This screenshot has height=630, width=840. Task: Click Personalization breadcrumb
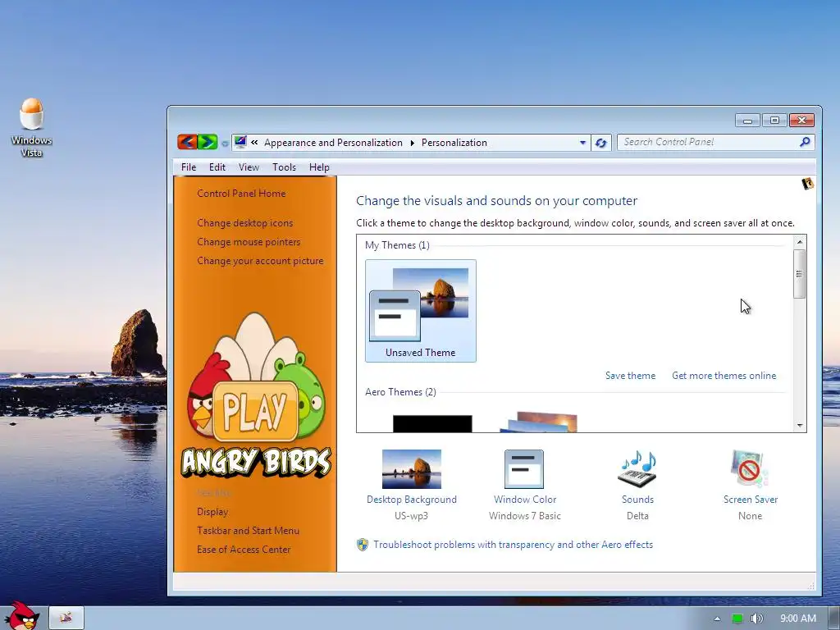pos(454,143)
